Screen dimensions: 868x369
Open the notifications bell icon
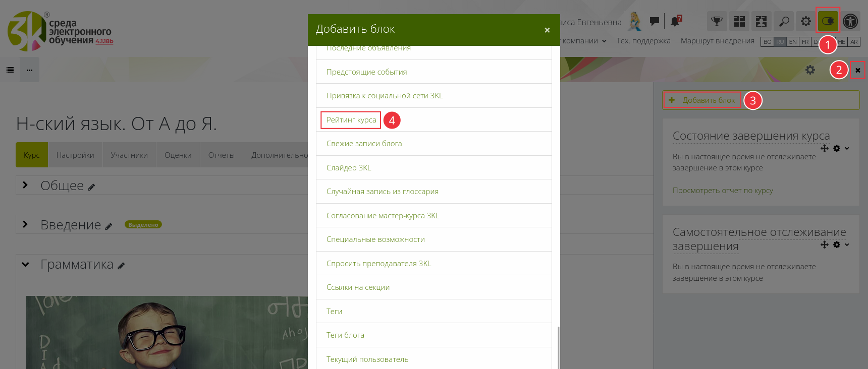coord(675,21)
